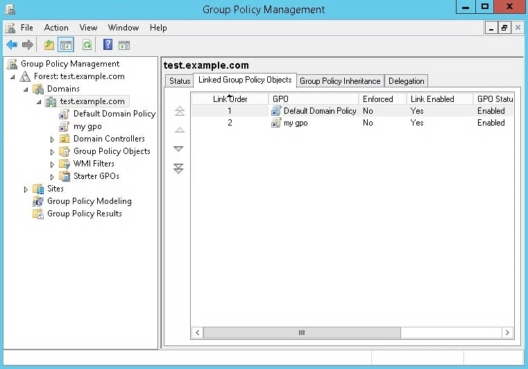Open the Help menu
Image resolution: width=528 pixels, height=369 pixels.
(x=158, y=28)
